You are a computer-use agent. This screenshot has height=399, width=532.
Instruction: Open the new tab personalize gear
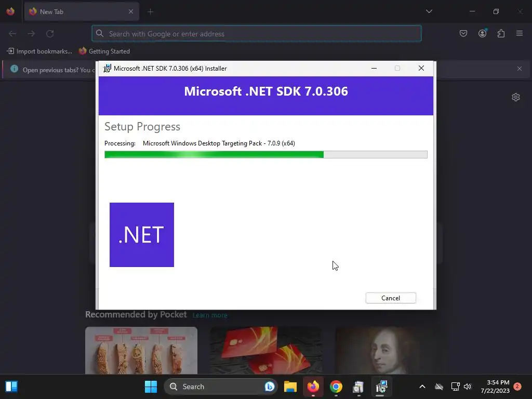pyautogui.click(x=516, y=97)
